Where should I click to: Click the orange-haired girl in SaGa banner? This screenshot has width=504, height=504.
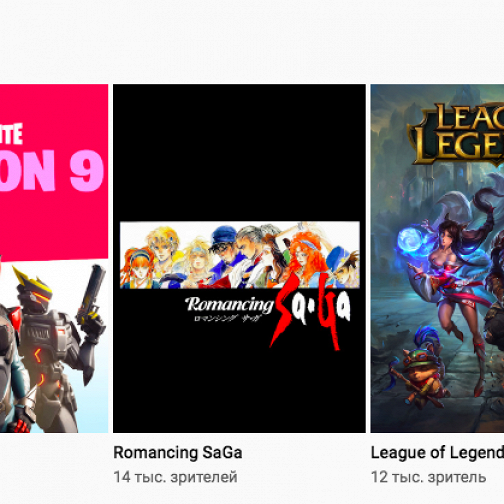[x=140, y=268]
